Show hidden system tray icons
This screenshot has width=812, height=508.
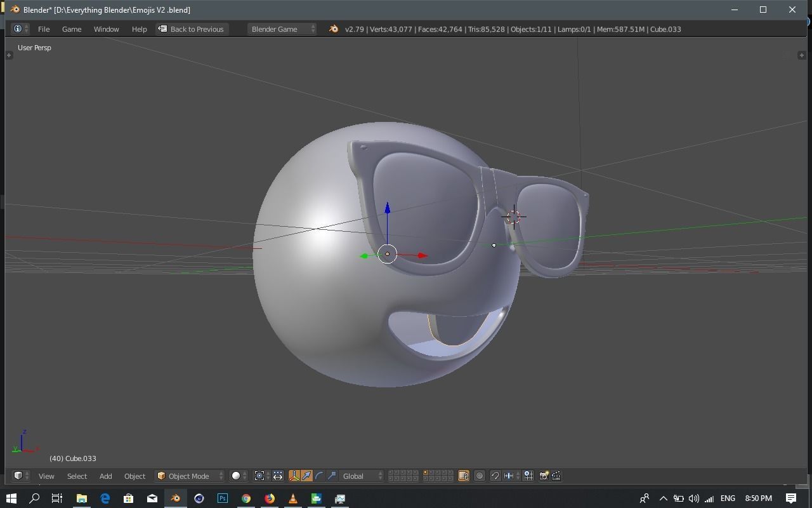[664, 498]
